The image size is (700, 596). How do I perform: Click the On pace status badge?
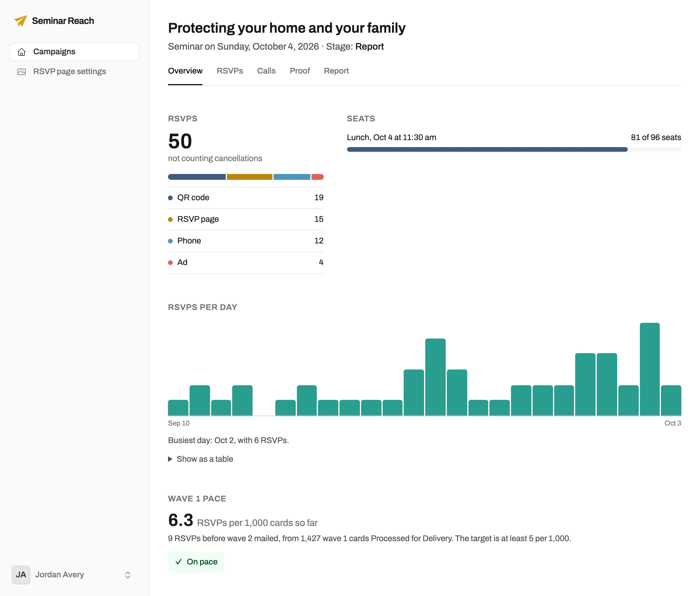(196, 562)
